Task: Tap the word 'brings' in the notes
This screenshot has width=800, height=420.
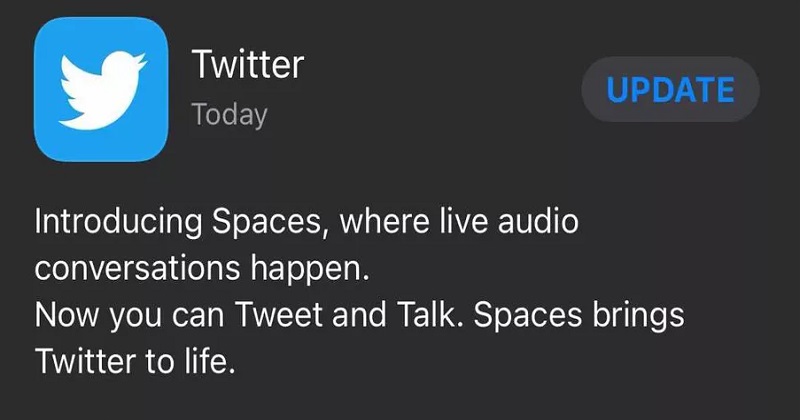Action: (x=638, y=316)
